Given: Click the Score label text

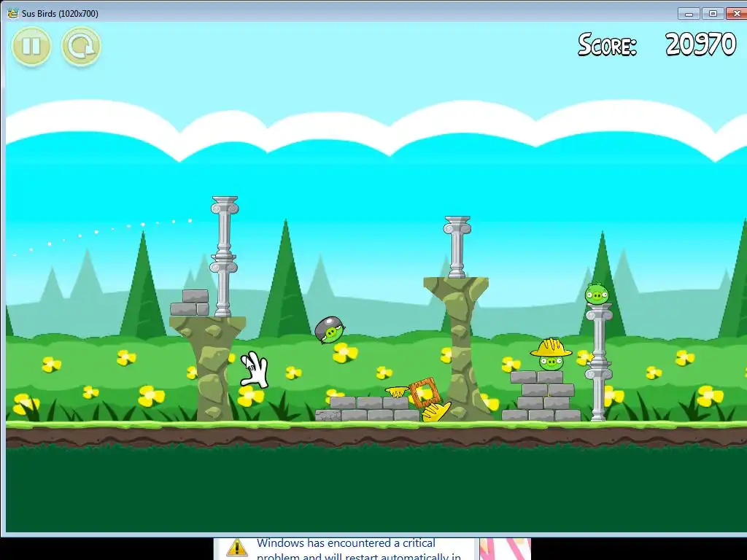Looking at the screenshot, I should point(607,45).
